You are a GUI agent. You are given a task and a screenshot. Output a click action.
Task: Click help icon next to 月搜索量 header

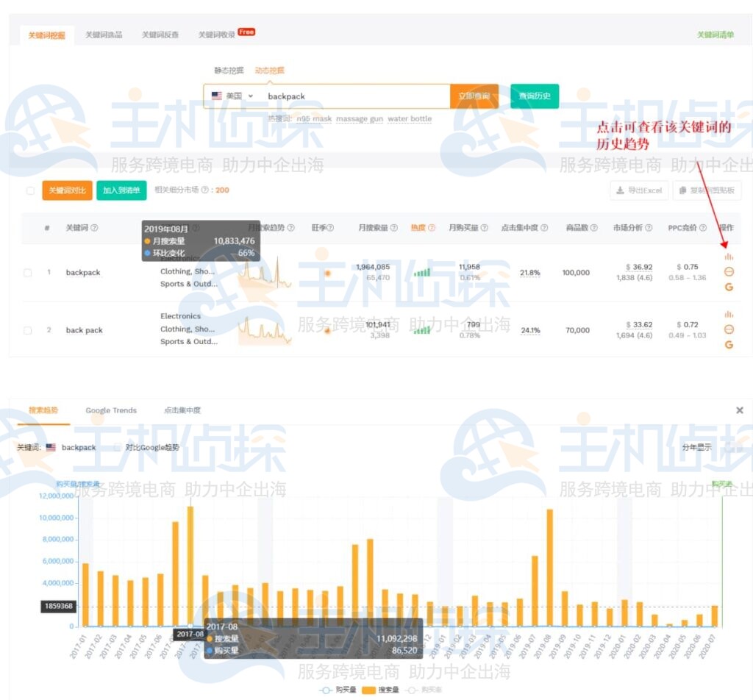pyautogui.click(x=394, y=228)
